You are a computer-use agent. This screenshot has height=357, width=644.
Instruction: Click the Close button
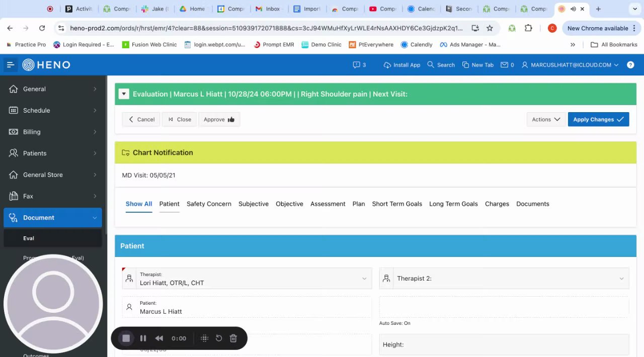point(180,120)
